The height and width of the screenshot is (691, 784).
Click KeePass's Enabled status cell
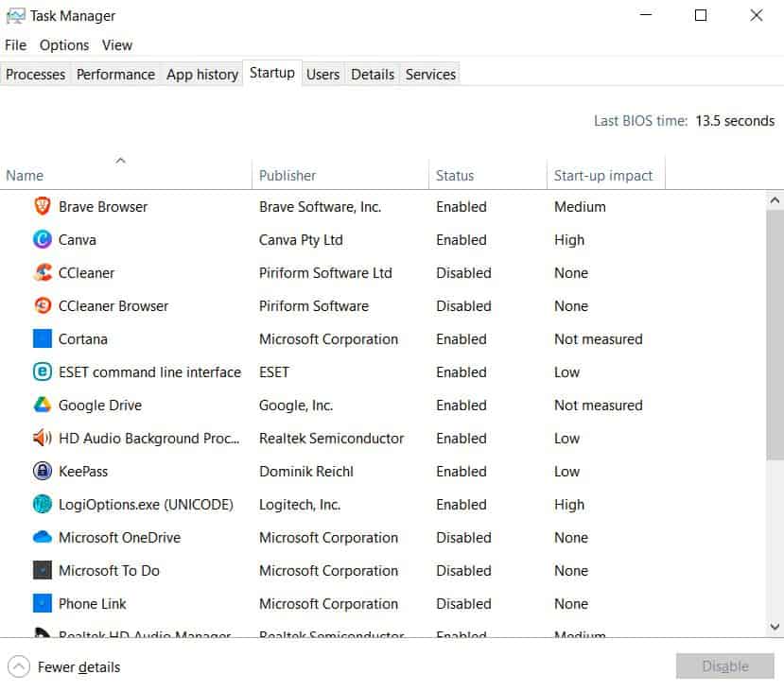pos(461,471)
